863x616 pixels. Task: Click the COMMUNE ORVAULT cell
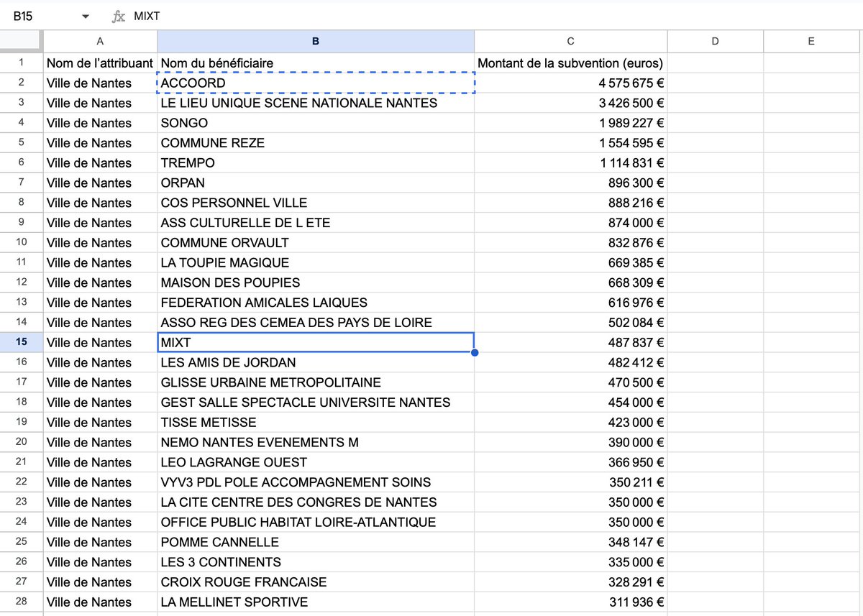click(316, 243)
